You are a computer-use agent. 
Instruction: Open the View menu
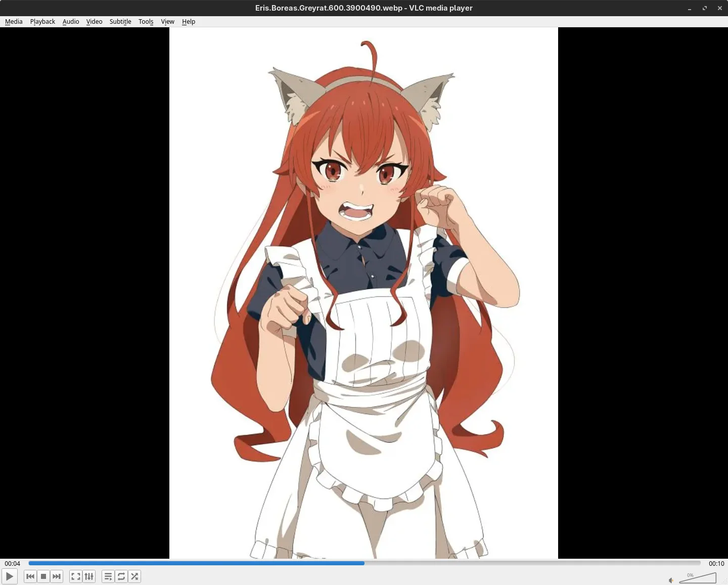[x=167, y=22]
